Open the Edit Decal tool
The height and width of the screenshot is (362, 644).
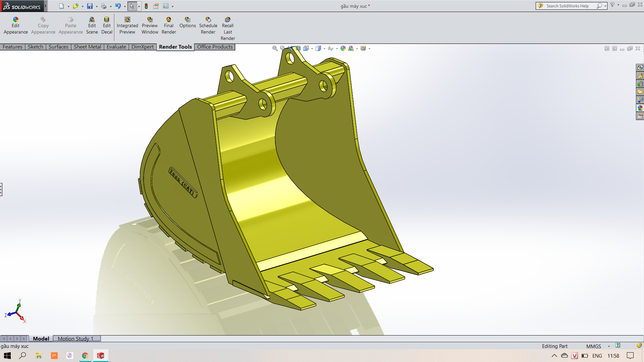(x=107, y=26)
